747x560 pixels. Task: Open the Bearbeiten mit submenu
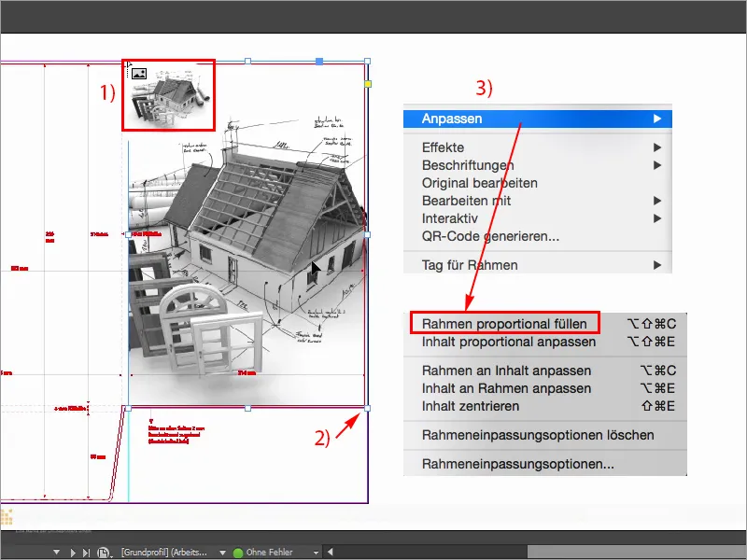click(538, 201)
